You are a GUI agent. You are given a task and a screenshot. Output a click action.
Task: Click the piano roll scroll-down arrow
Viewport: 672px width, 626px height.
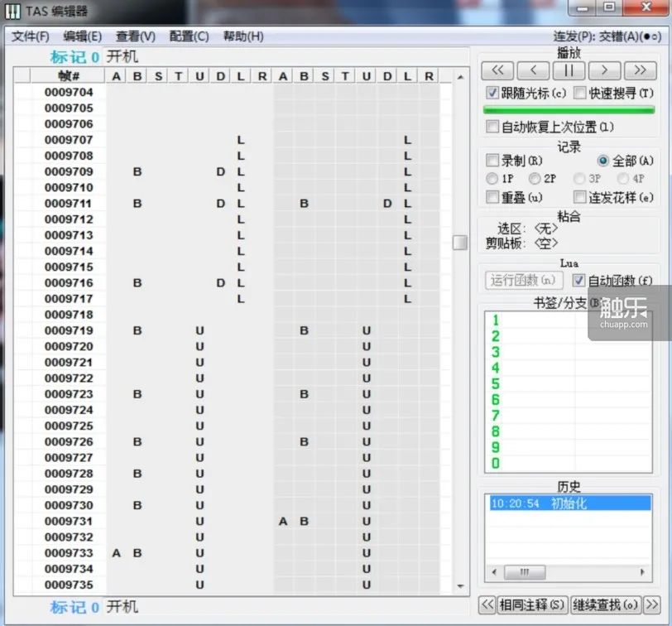coord(460,586)
